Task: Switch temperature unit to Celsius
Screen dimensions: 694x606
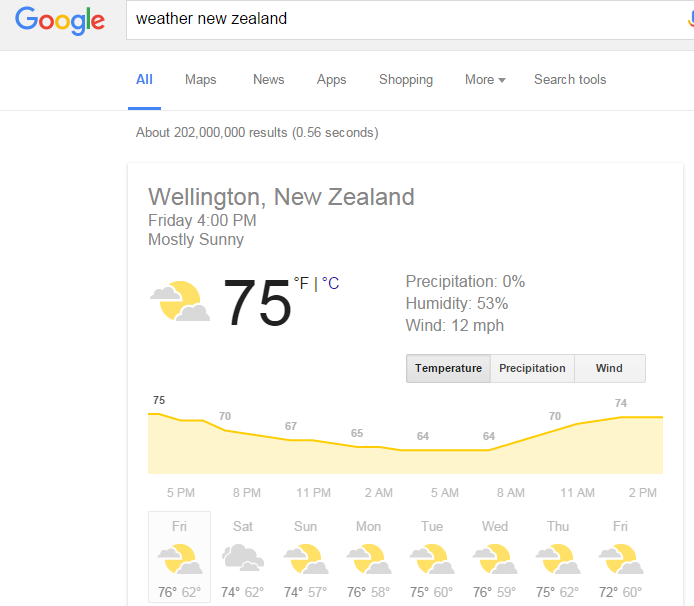Action: click(331, 284)
